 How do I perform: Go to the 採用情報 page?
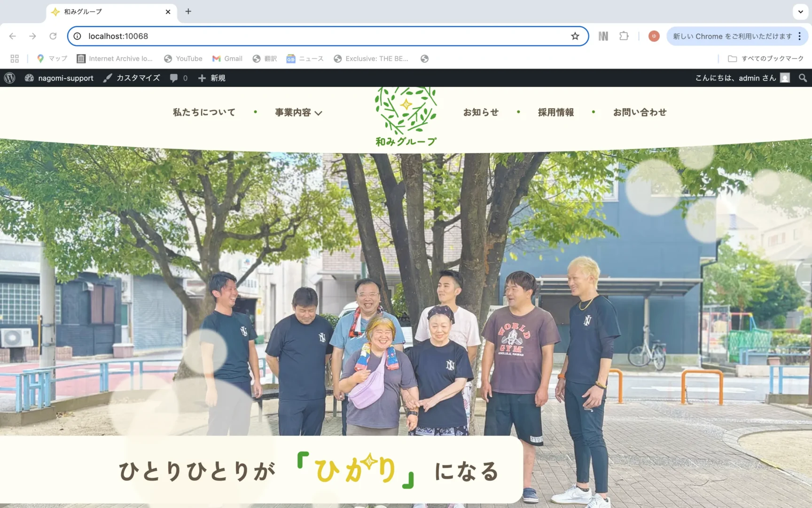(555, 112)
